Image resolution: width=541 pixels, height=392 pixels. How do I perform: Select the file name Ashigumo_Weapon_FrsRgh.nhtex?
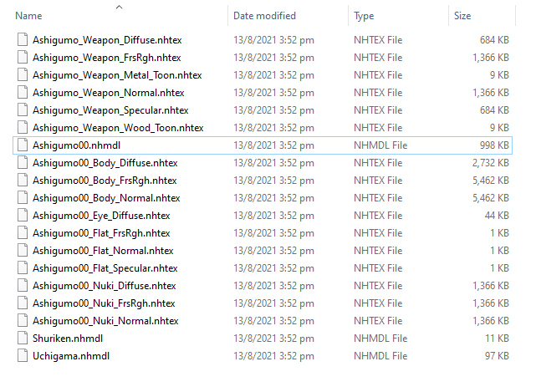(x=107, y=58)
